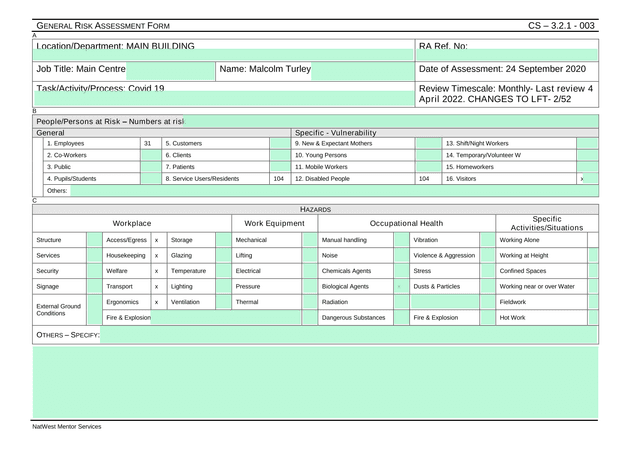The image size is (640, 452).
Task: Tick the Thermal equipment box
Action: tap(310, 302)
